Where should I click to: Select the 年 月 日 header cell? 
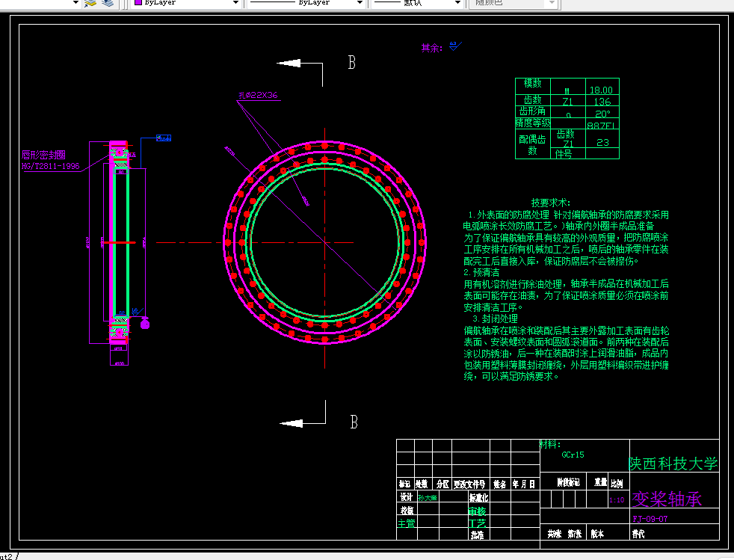coord(524,484)
